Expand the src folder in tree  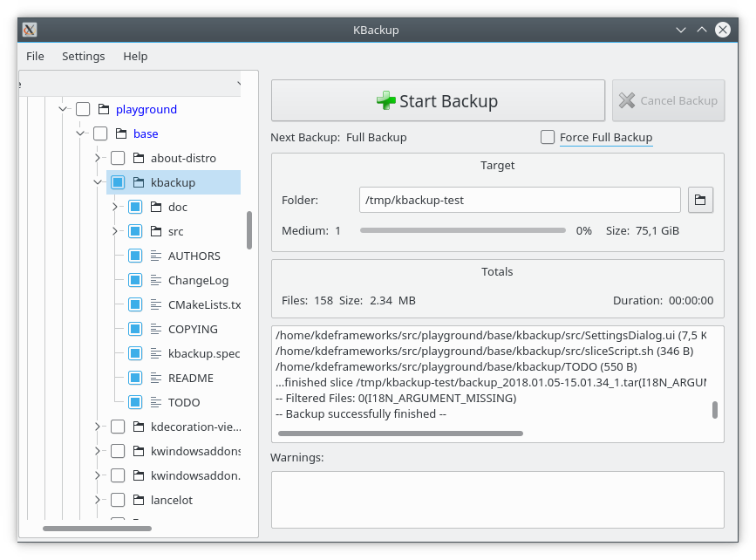(114, 232)
